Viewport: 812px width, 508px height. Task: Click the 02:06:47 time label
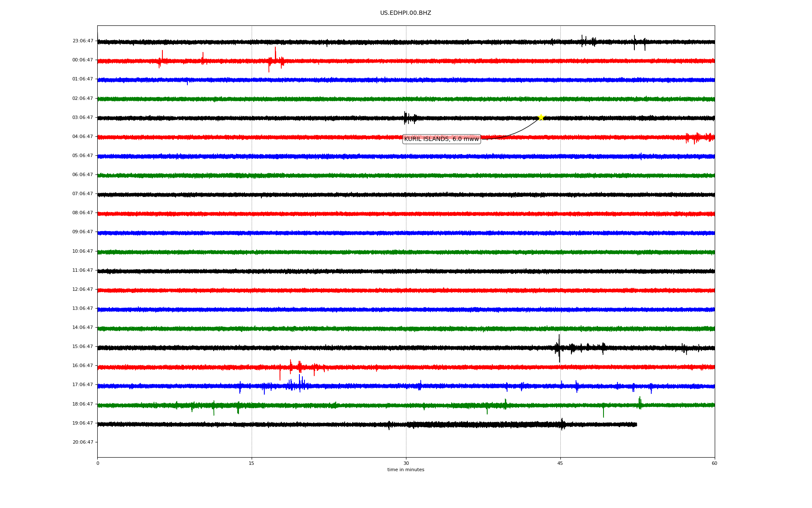[x=83, y=99]
